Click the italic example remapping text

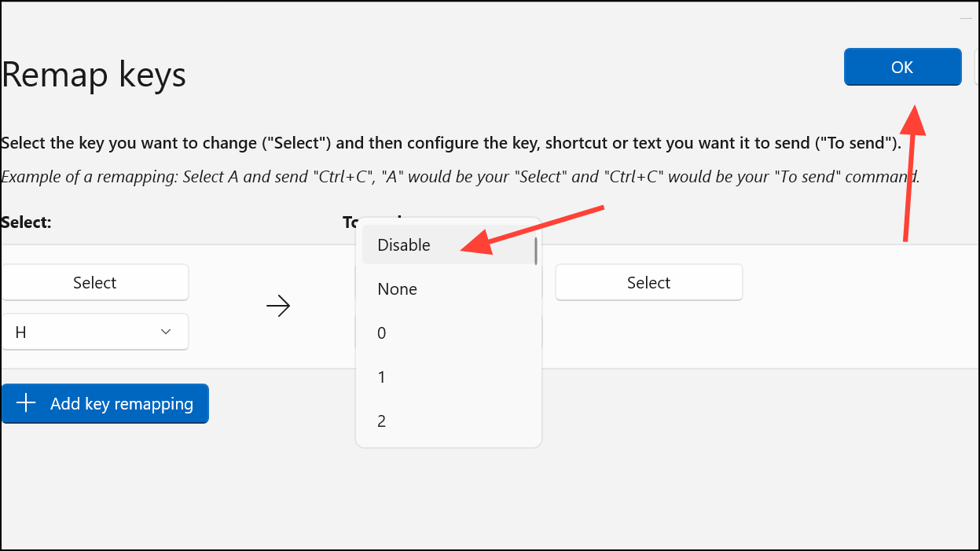pos(461,176)
